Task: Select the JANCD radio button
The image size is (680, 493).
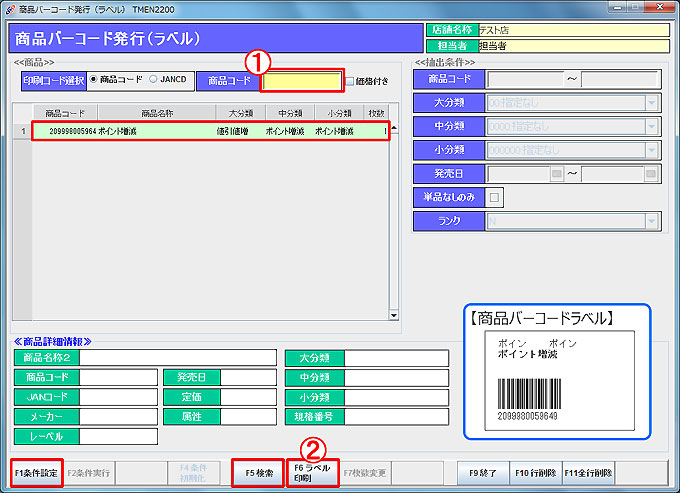Action: (x=153, y=79)
